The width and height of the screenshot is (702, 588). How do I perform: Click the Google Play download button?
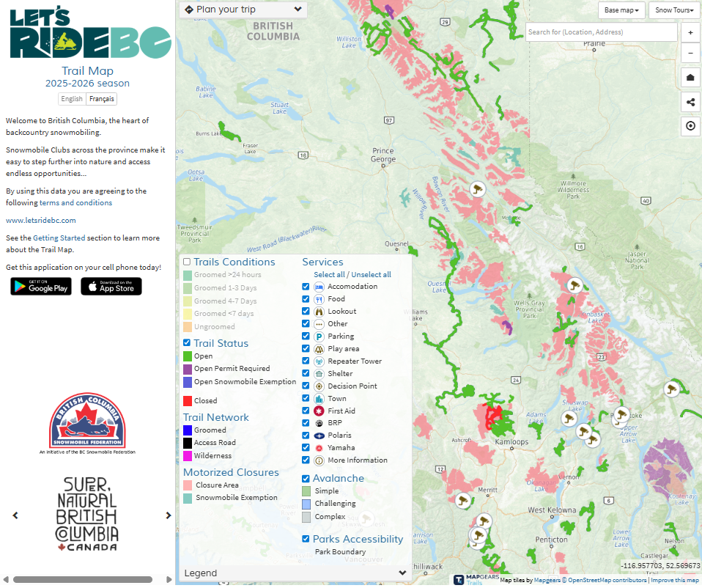tap(41, 287)
